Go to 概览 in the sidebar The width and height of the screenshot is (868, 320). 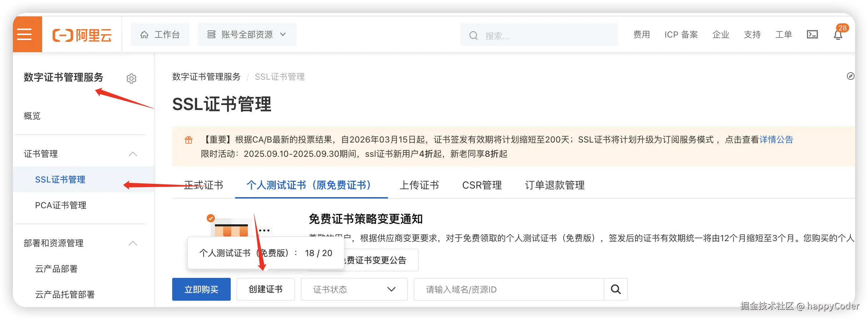coord(32,116)
